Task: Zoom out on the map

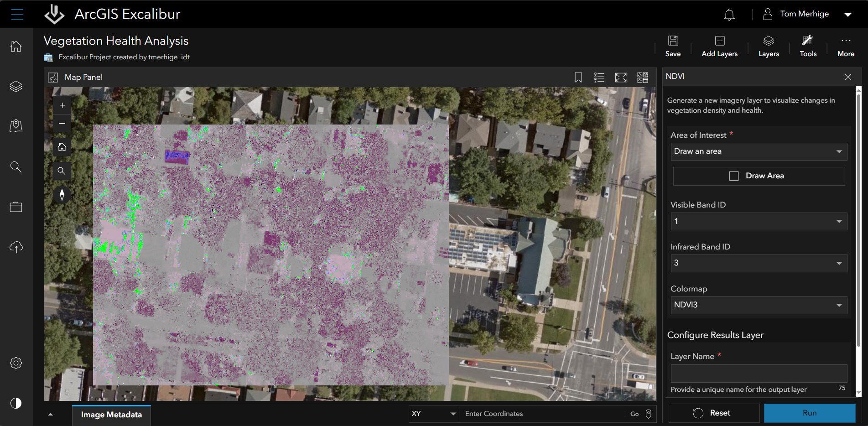Action: click(x=62, y=124)
